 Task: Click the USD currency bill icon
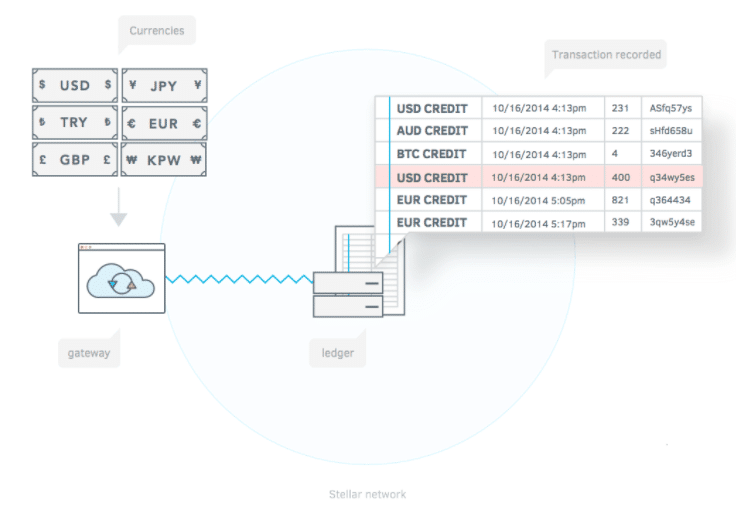click(x=75, y=86)
